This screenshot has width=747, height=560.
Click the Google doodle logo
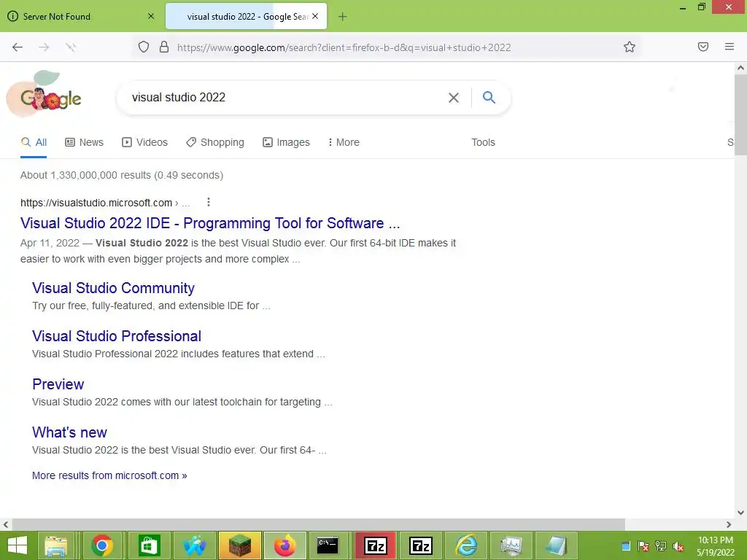click(x=45, y=94)
